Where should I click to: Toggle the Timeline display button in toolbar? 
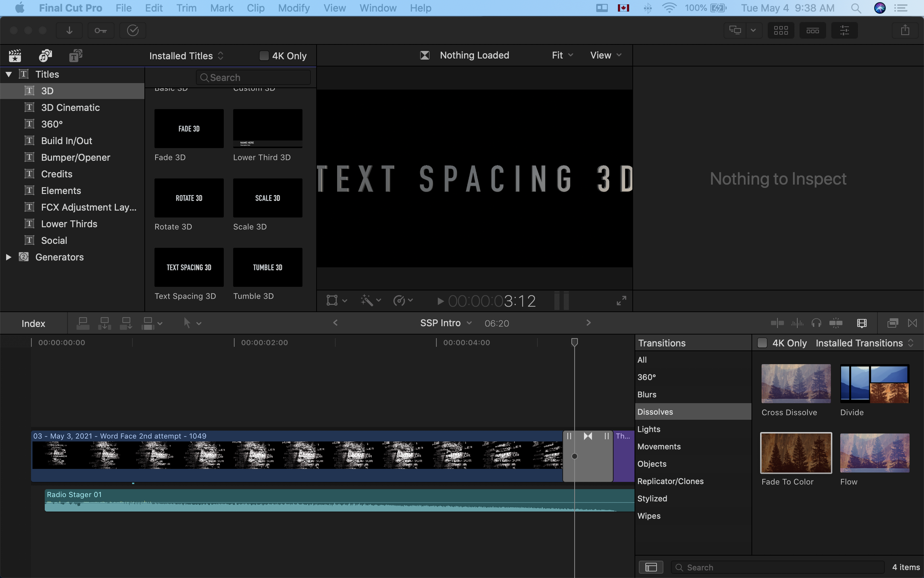pos(812,30)
